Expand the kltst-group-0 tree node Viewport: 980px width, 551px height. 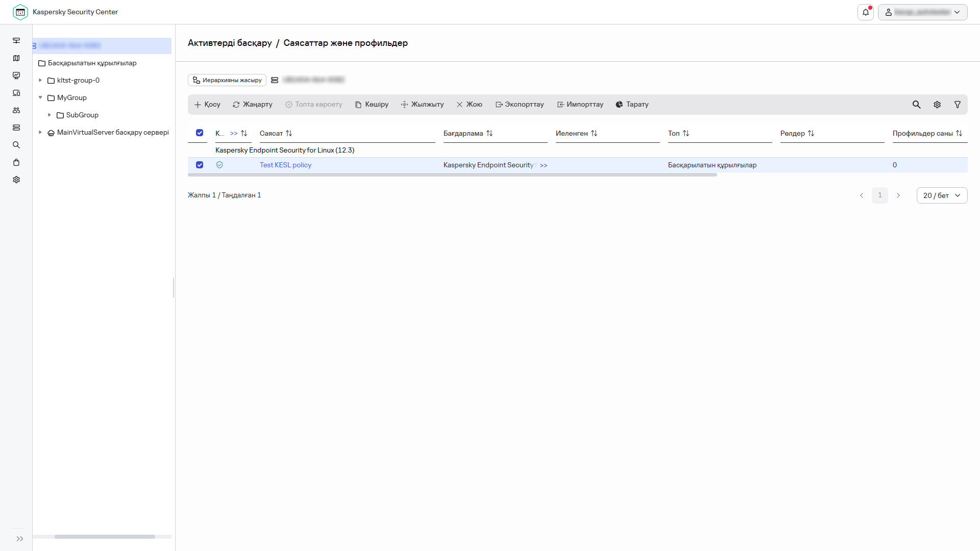click(x=40, y=81)
